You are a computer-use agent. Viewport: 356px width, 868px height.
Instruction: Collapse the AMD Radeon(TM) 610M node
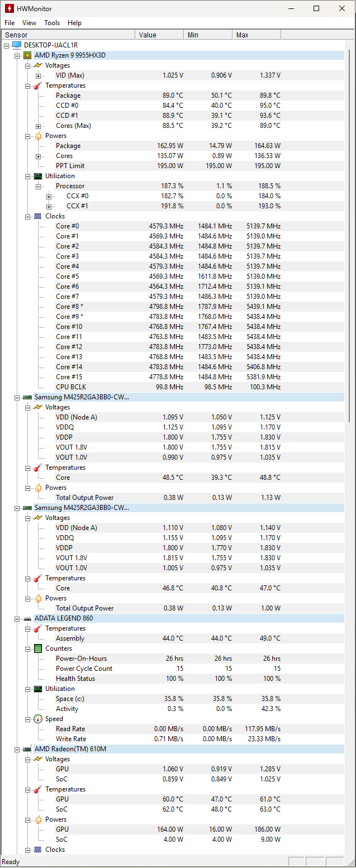[17, 749]
